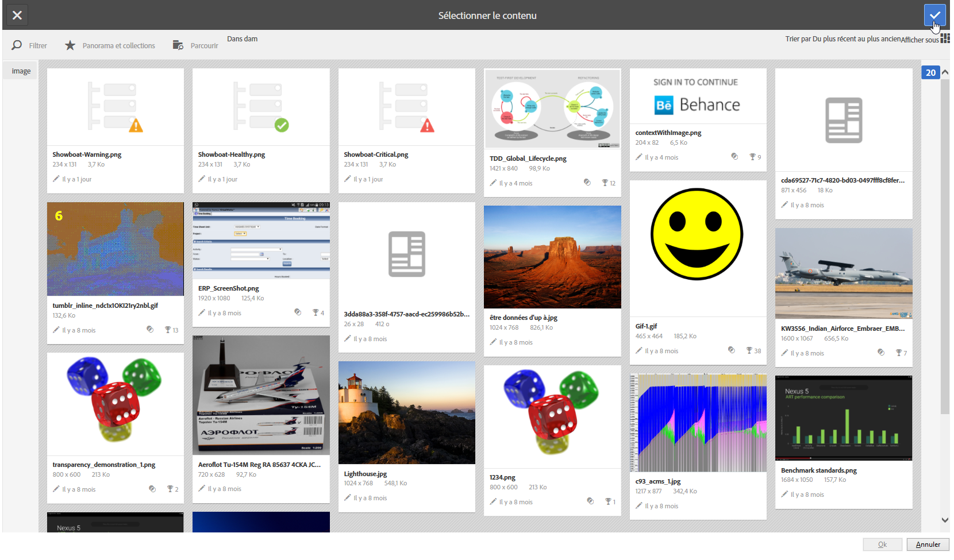The image size is (954, 560).
Task: Click the Ok button
Action: [882, 544]
